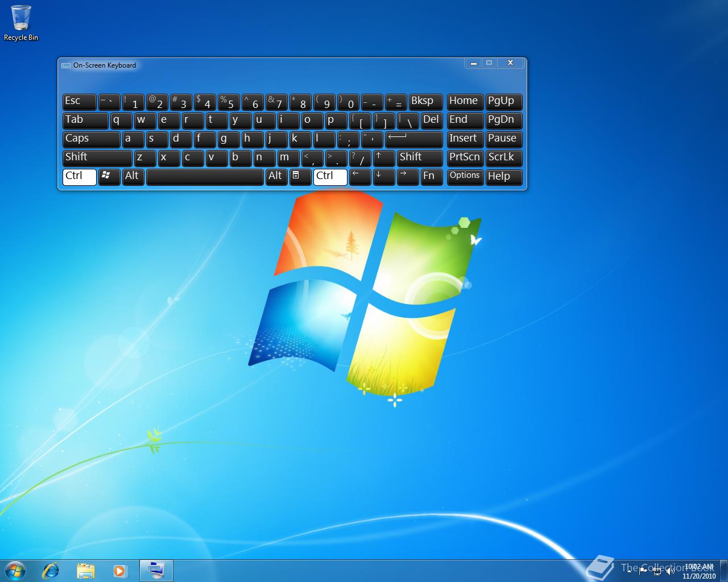Click the Del key
The width and height of the screenshot is (728, 582).
pos(432,120)
